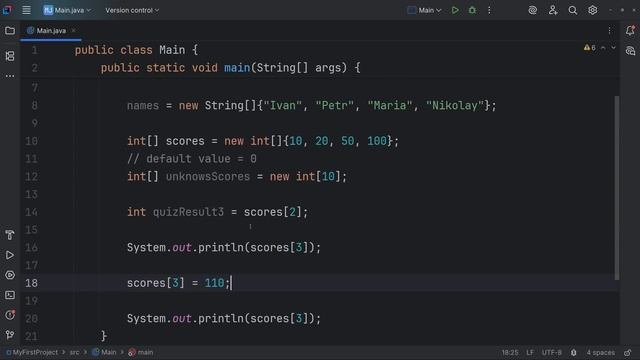Click the value 110 on line 18
The image size is (640, 360).
[214, 283]
